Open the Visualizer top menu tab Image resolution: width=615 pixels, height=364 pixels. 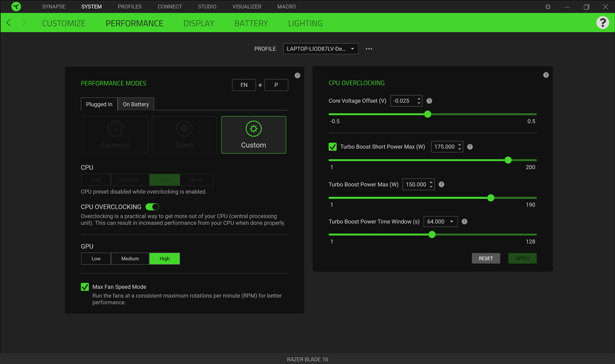tap(247, 6)
